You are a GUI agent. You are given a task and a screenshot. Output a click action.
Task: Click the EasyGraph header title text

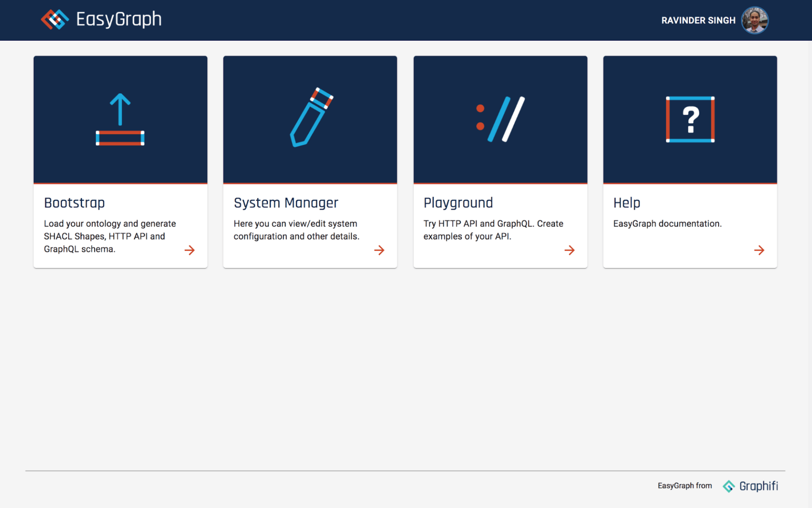tap(119, 19)
